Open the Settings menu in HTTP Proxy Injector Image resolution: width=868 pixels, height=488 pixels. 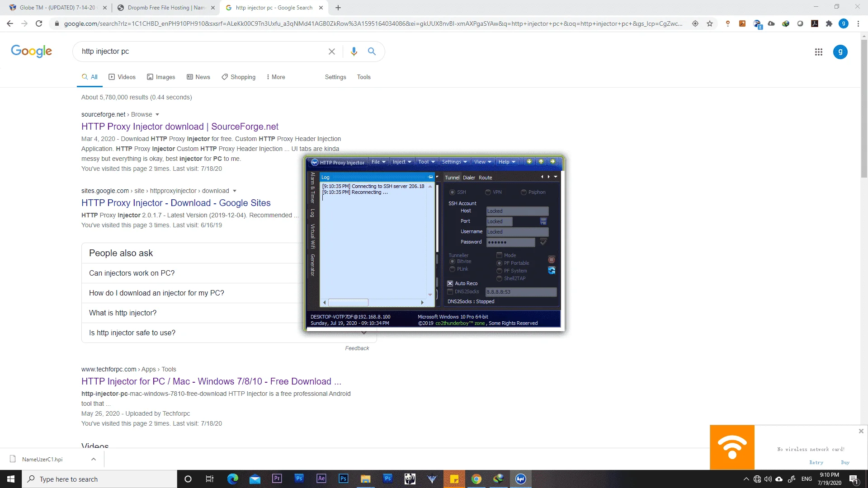point(454,162)
